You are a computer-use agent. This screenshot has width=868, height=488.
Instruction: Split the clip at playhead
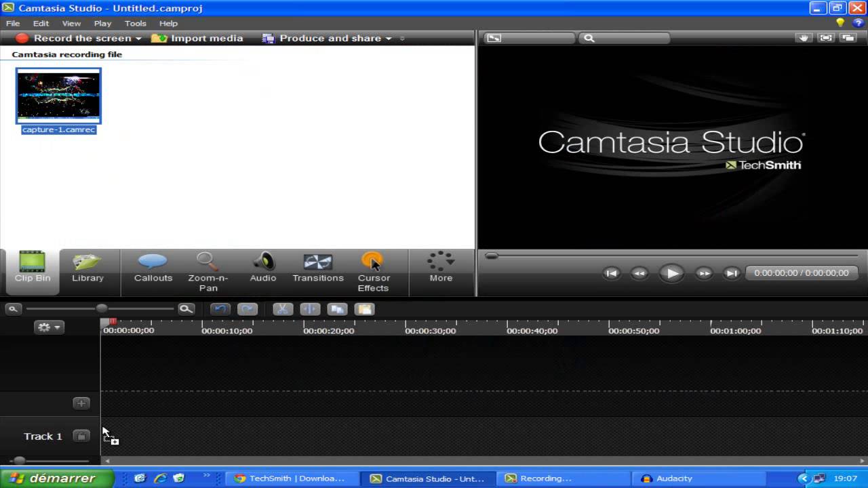pyautogui.click(x=310, y=309)
